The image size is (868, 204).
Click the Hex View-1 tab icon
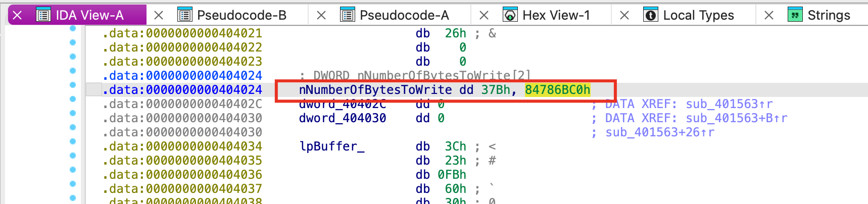[510, 15]
